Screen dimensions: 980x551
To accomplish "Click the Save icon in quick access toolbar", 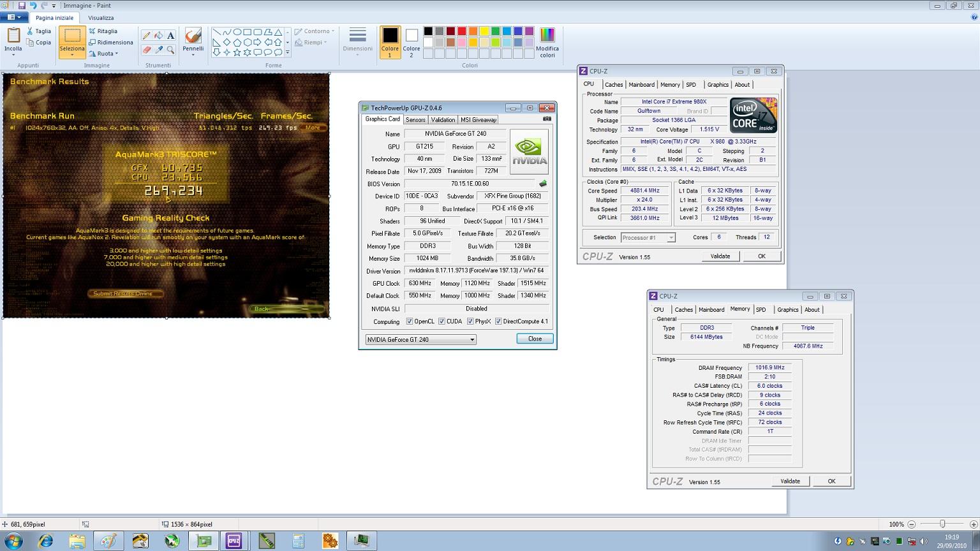I will click(21, 6).
